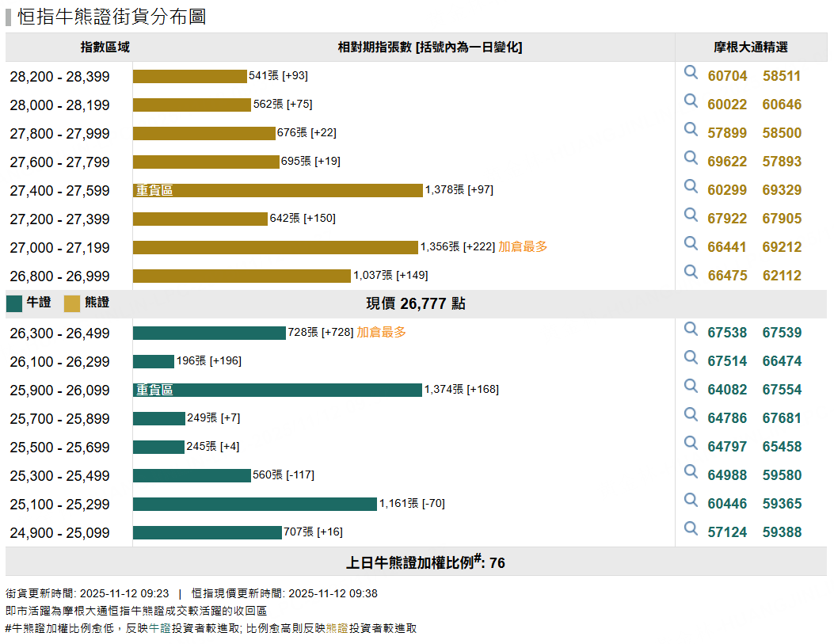Click the magnifier icon in 25,900 - 26,099 row
This screenshot has height=644, width=834.
click(691, 386)
